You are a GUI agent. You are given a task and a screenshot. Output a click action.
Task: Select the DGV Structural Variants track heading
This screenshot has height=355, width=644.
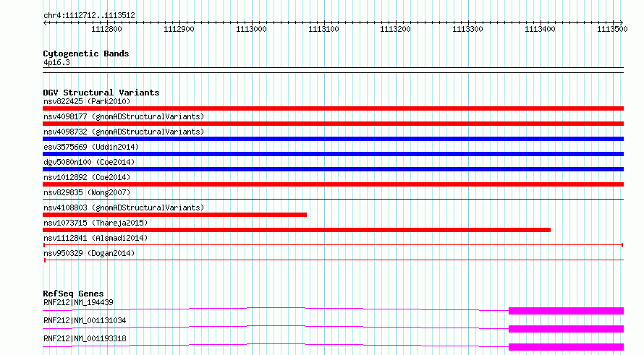tap(101, 93)
